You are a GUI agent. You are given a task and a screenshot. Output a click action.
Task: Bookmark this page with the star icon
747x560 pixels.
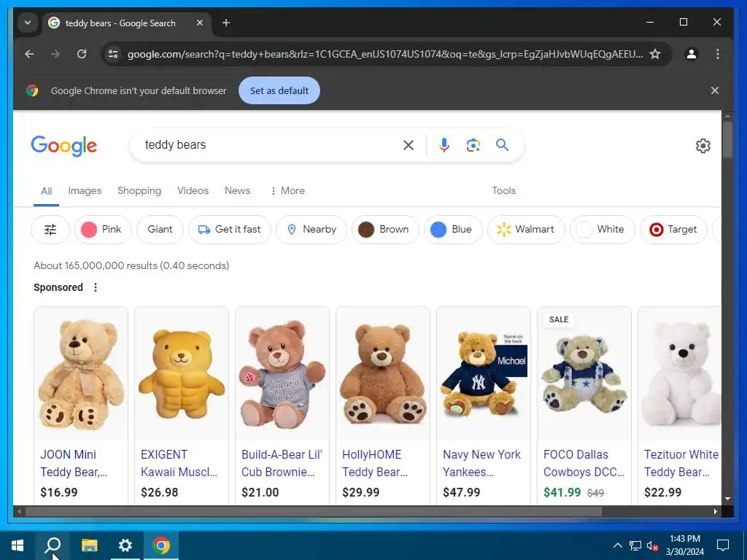(x=655, y=54)
